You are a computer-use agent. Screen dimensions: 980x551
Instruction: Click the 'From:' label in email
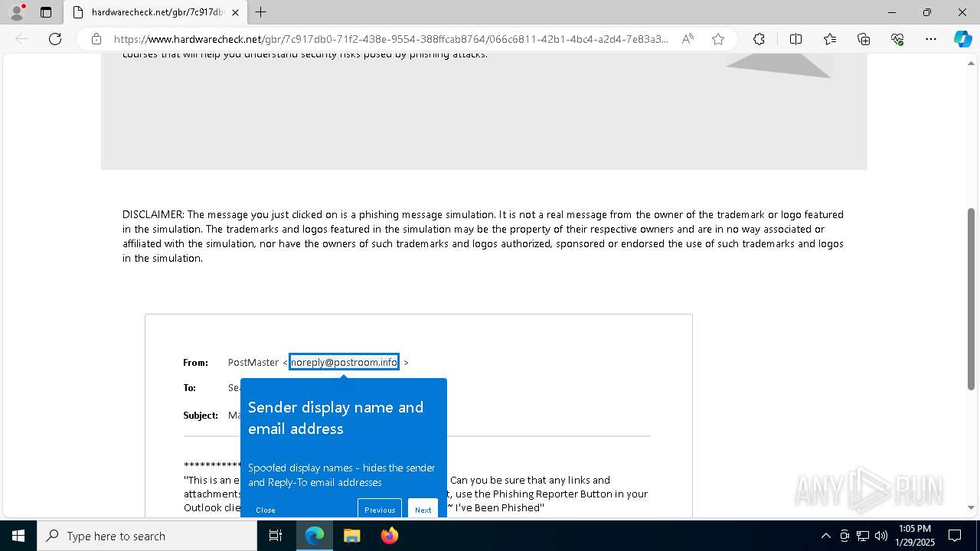click(x=195, y=363)
